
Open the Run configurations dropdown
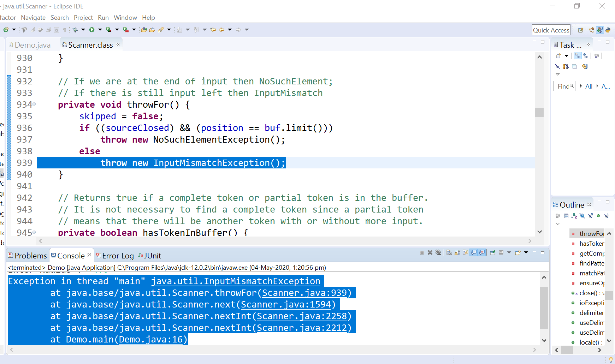tap(99, 29)
